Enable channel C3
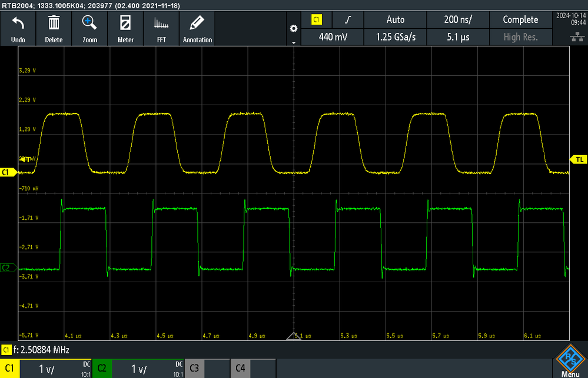 click(x=194, y=368)
